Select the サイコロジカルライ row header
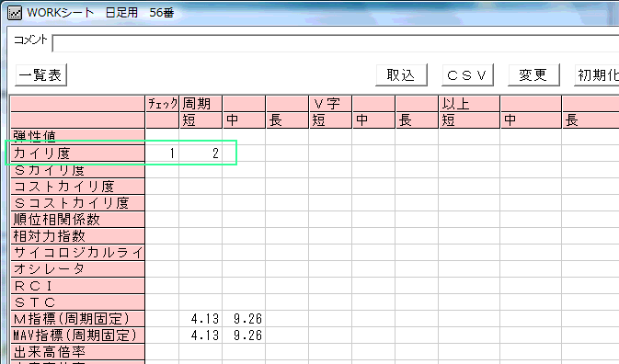The width and height of the screenshot is (619, 364). (78, 253)
